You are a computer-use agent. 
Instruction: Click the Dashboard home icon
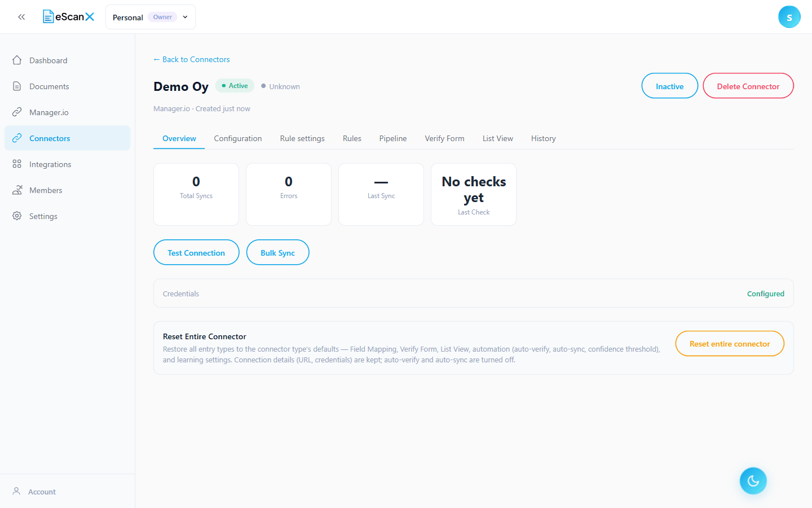pyautogui.click(x=17, y=60)
